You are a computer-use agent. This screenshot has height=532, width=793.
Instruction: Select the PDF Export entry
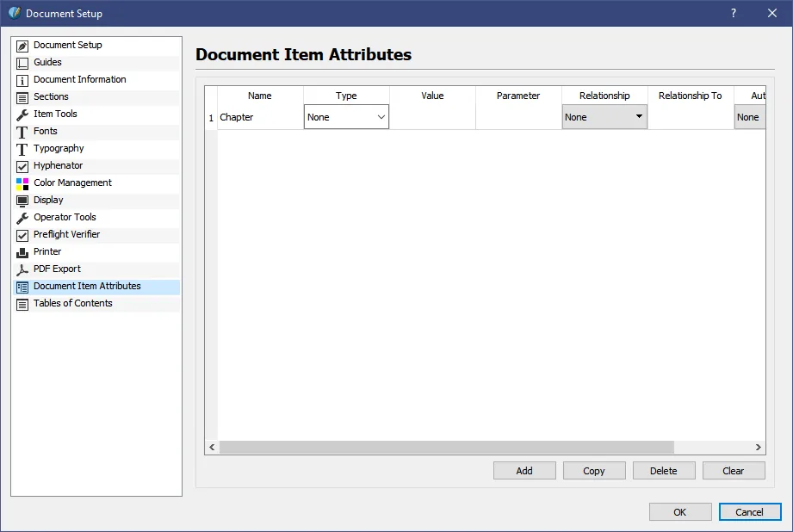point(96,269)
